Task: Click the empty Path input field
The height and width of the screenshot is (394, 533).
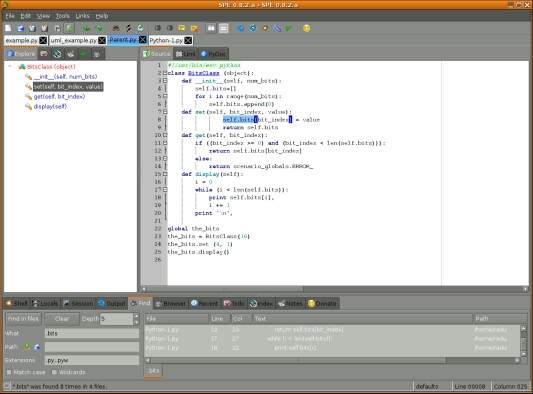Action: 92,347
